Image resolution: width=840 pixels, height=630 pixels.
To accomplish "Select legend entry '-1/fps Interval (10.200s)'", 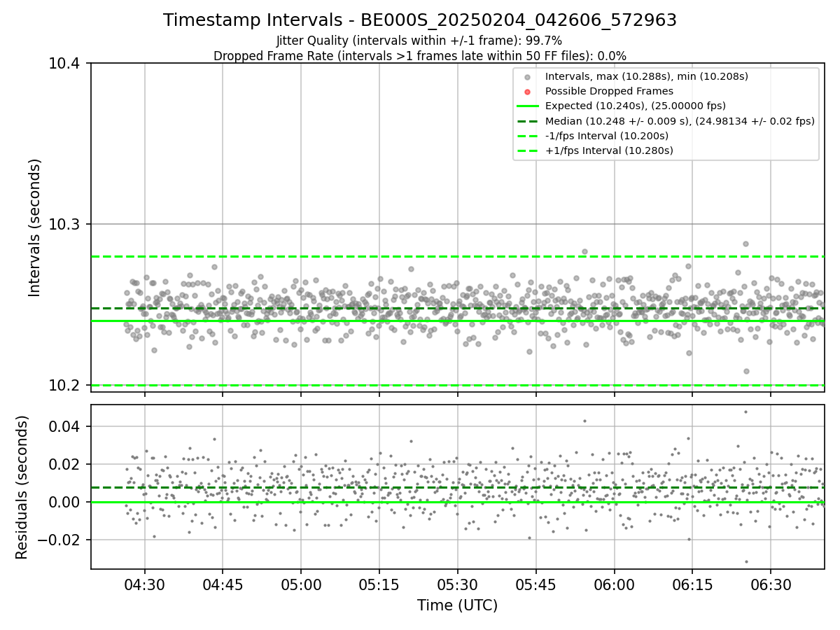I will 606,136.
